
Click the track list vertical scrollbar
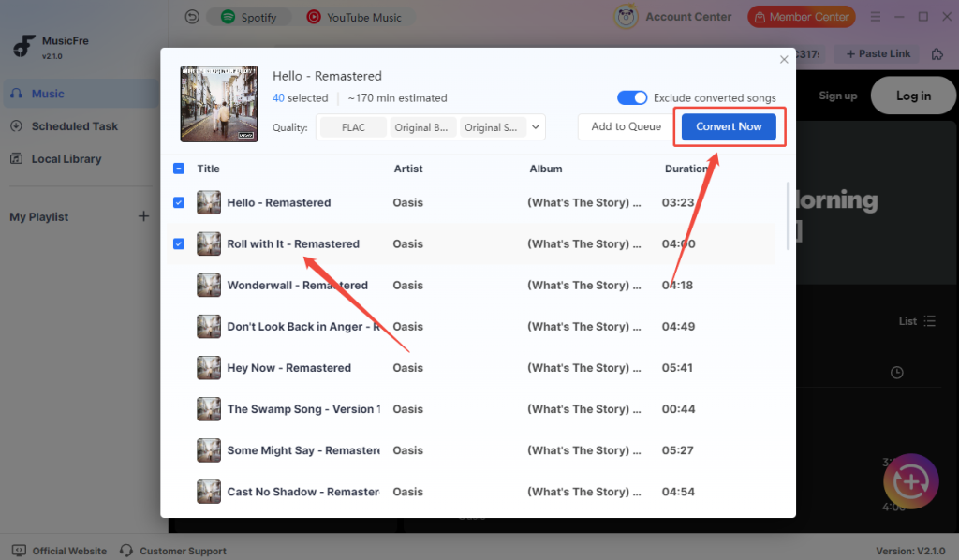tap(787, 216)
